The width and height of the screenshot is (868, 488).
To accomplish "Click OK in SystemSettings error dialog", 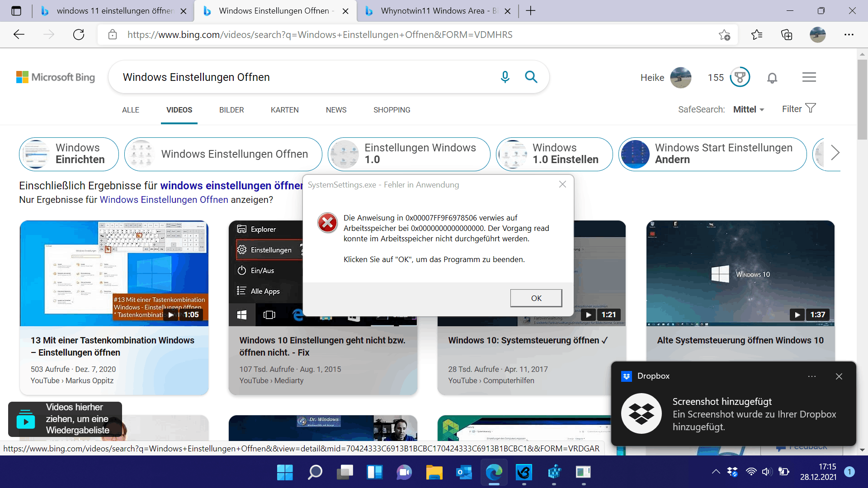I will (x=536, y=298).
